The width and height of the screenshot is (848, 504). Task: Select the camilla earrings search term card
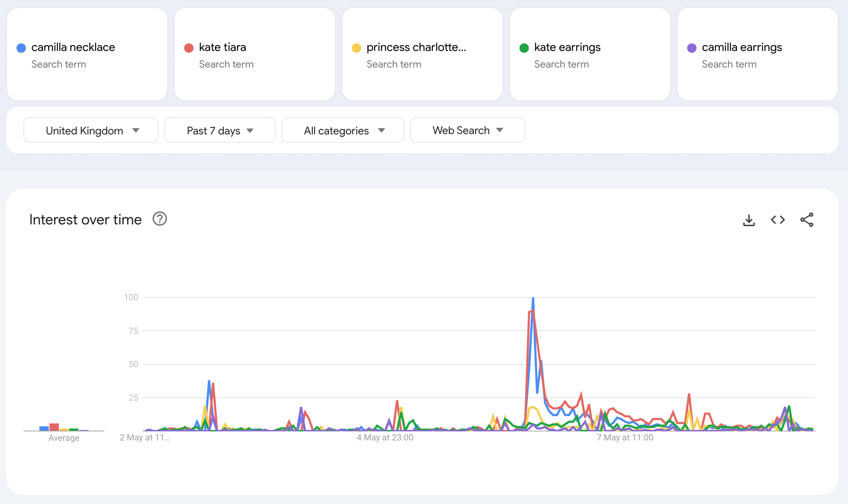758,54
